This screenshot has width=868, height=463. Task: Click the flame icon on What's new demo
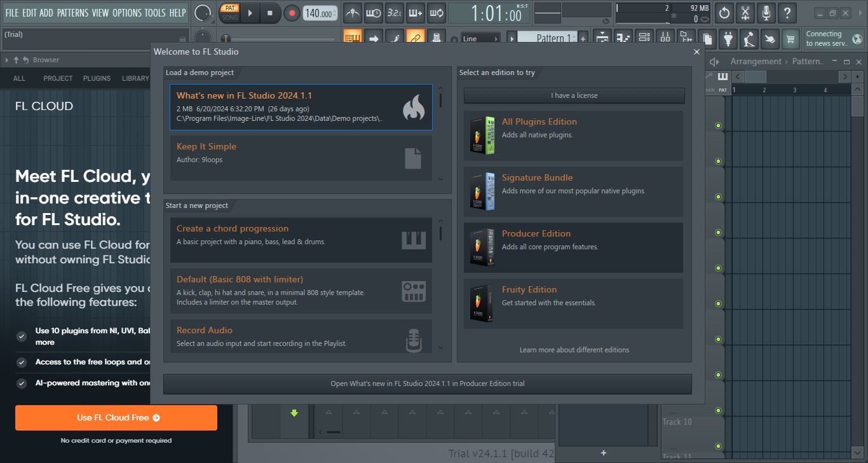413,107
